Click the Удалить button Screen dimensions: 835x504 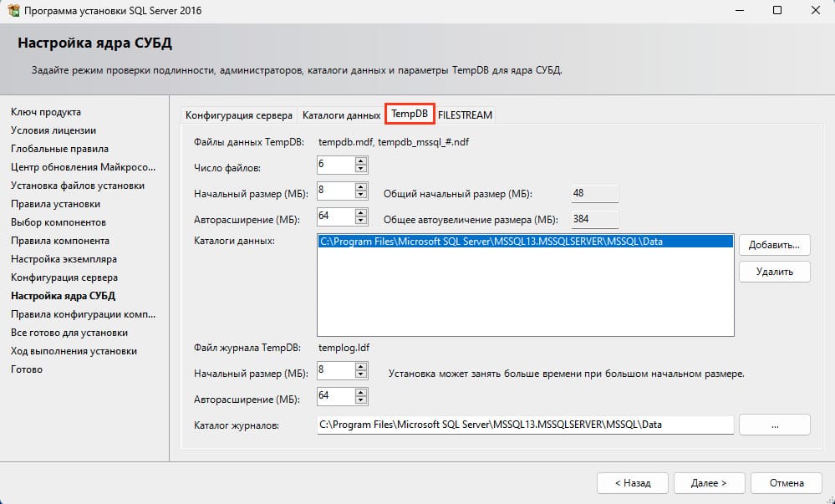point(774,272)
